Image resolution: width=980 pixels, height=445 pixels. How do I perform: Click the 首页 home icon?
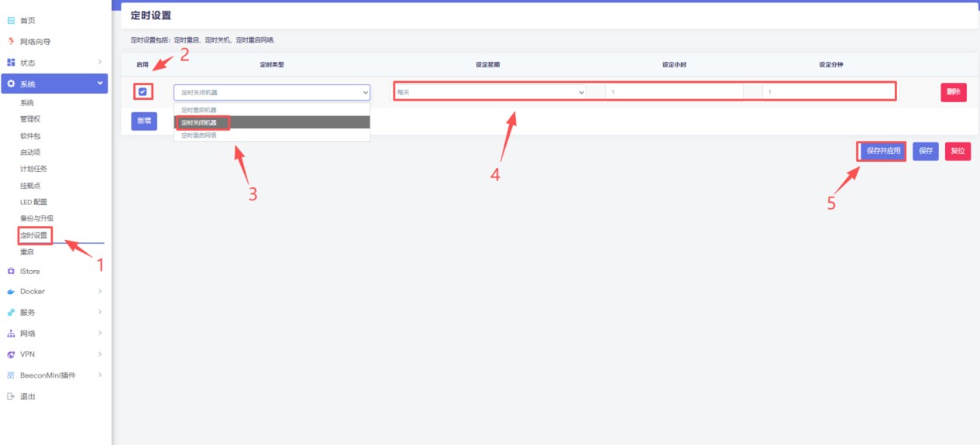(11, 20)
